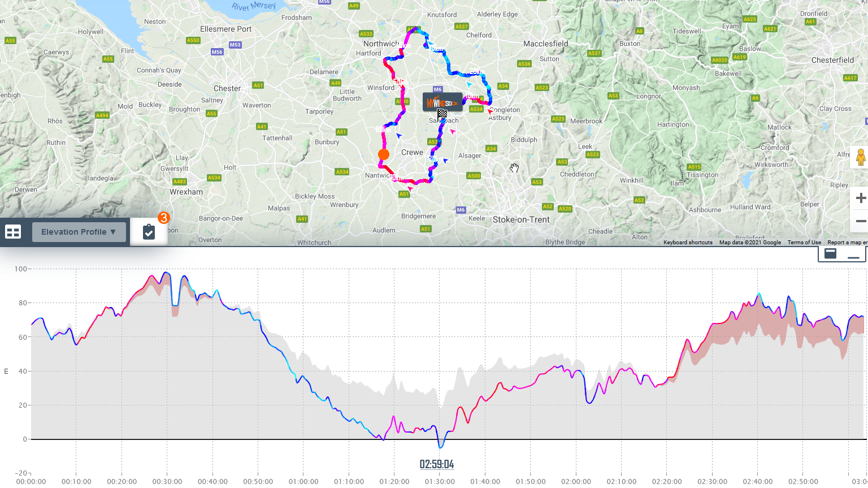Click the checkered finish flag marker
Viewport: 868px width, 488px height.
(x=442, y=114)
